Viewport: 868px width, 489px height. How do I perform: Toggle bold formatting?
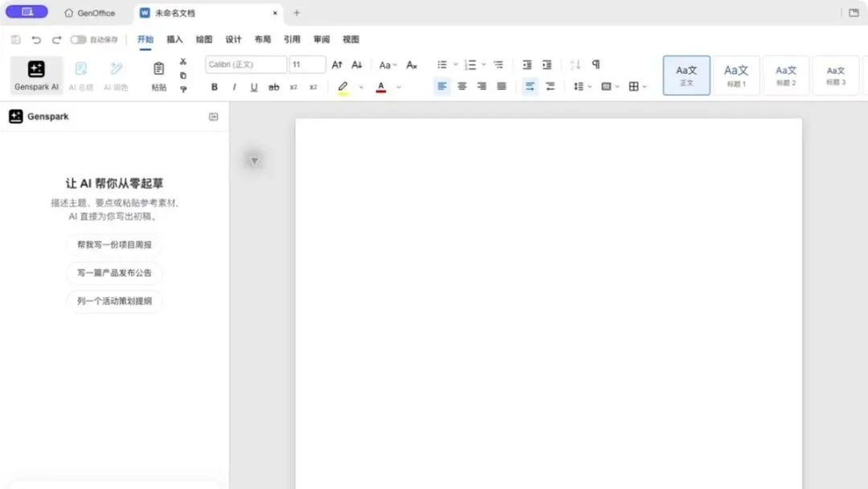click(215, 87)
